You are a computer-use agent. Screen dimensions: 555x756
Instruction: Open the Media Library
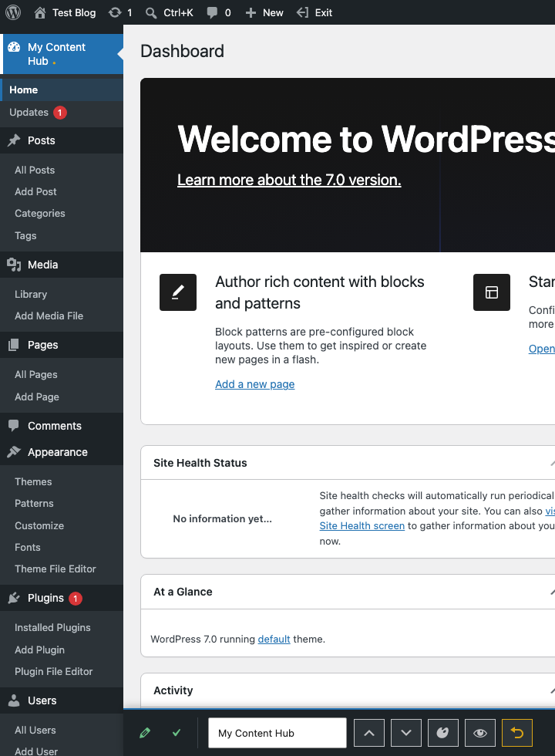coord(31,294)
